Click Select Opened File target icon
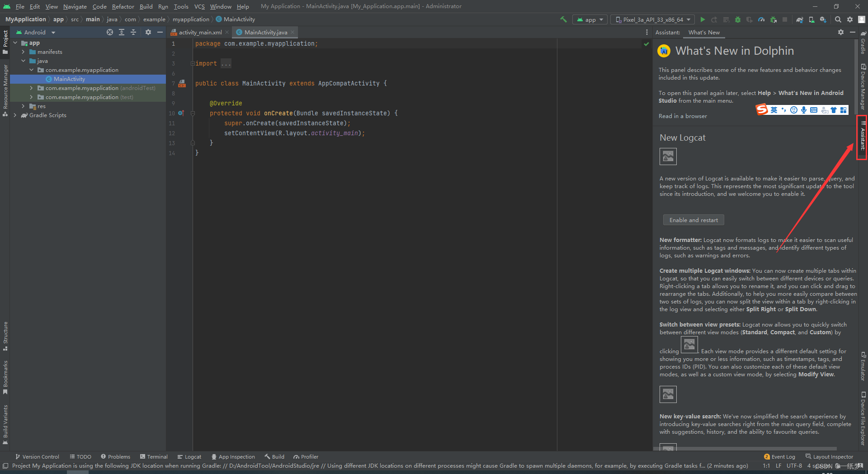The image size is (868, 474). (x=110, y=32)
